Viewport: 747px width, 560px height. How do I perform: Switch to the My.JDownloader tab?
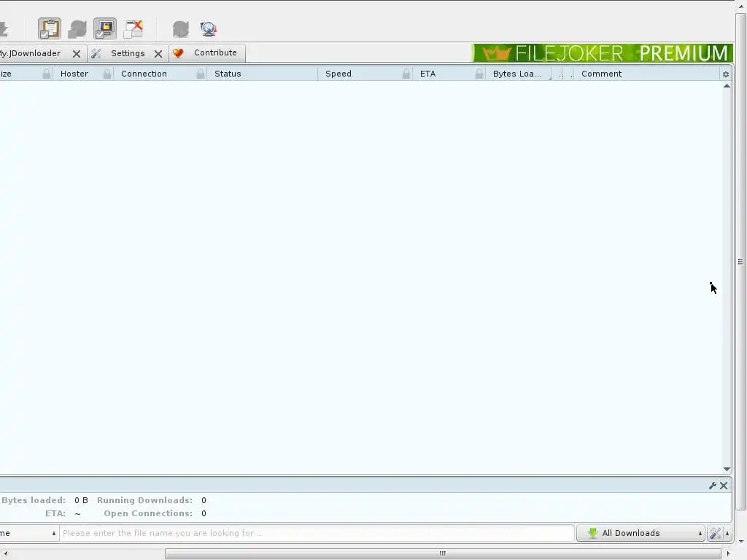(31, 53)
